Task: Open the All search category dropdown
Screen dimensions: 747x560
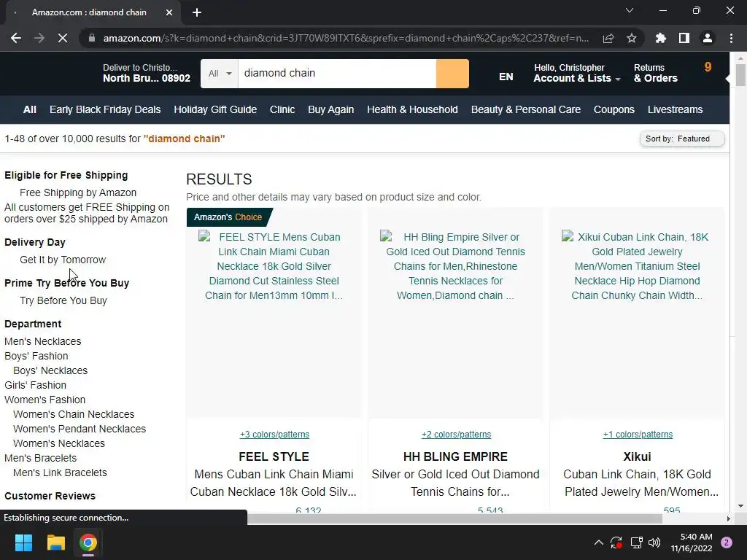Action: tap(220, 74)
